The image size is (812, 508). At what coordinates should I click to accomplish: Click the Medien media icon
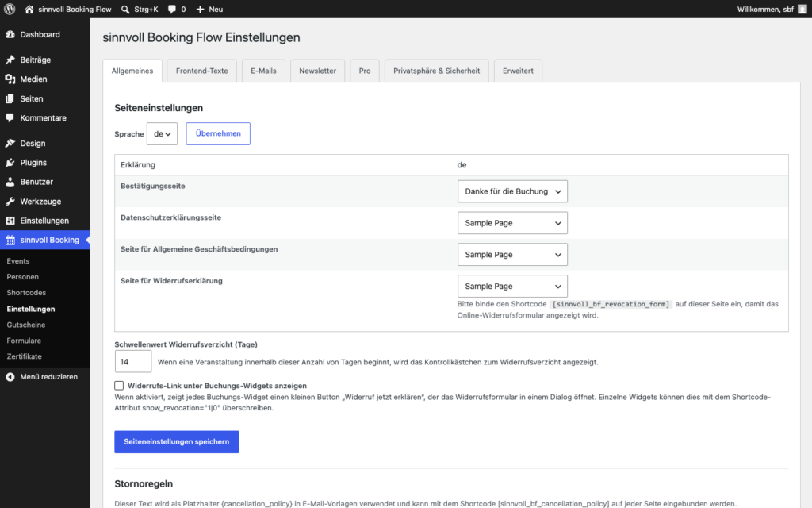10,79
